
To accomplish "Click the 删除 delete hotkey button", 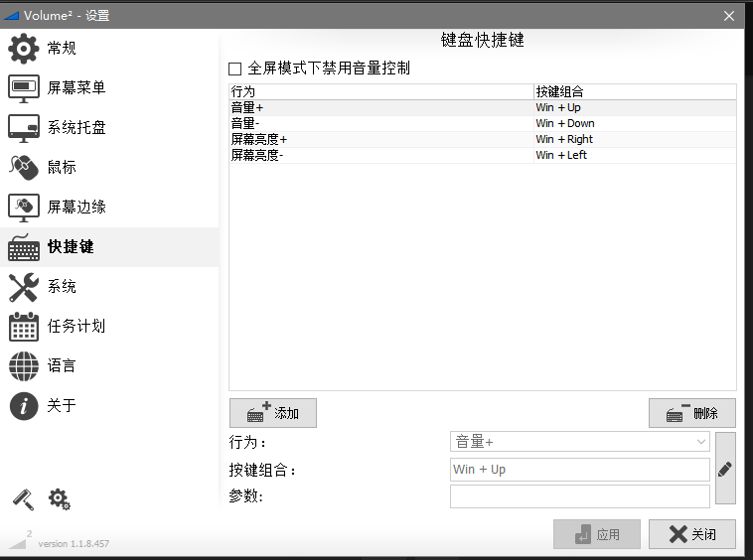I will [x=692, y=413].
